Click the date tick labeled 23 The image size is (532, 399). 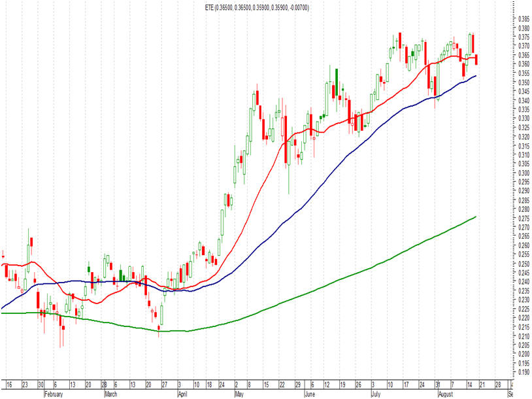pos(25,385)
